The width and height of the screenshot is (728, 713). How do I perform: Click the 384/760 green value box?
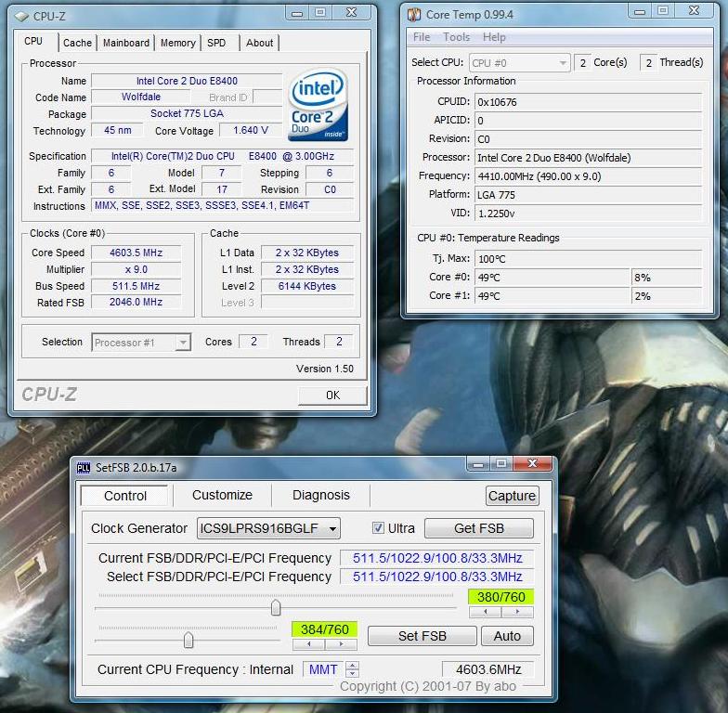click(325, 629)
